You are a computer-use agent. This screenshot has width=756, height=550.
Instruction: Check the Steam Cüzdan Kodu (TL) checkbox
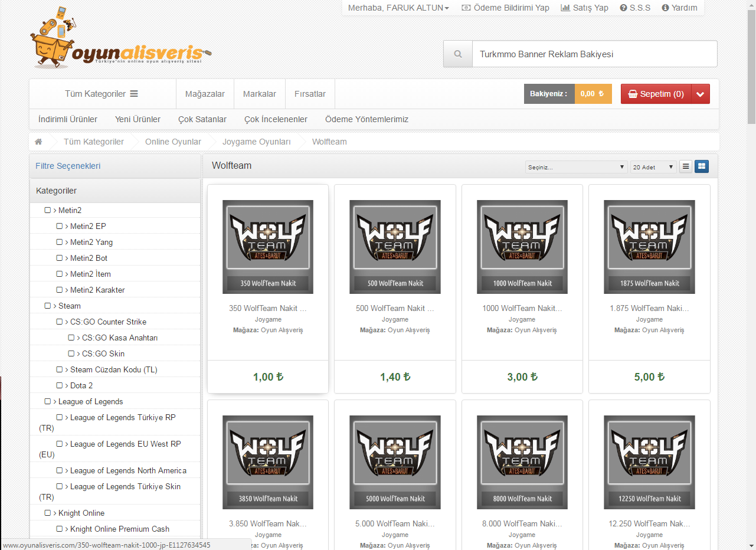tap(60, 369)
